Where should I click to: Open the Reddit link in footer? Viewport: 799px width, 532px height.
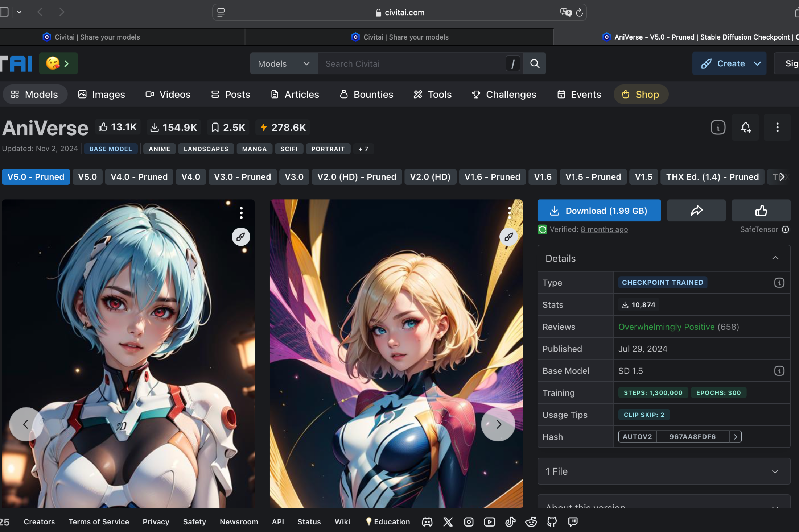pos(531,522)
